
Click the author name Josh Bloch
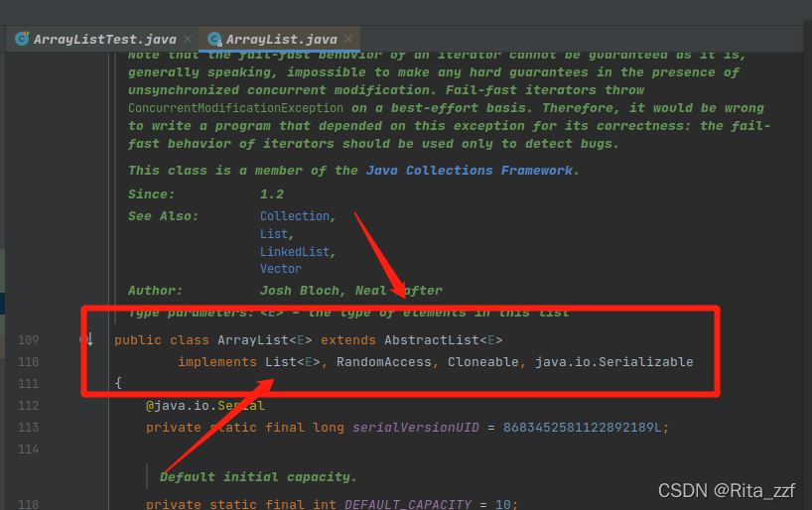coord(301,291)
